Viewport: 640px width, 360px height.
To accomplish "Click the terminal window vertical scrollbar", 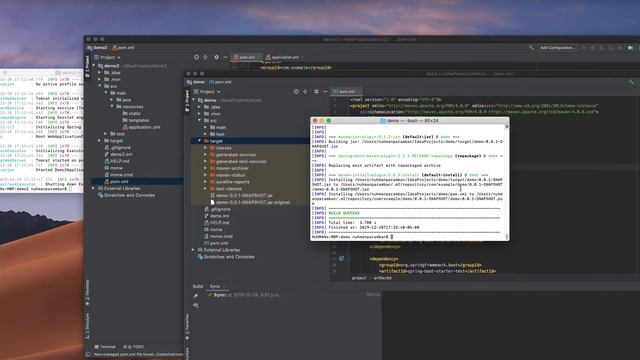I will point(507,182).
